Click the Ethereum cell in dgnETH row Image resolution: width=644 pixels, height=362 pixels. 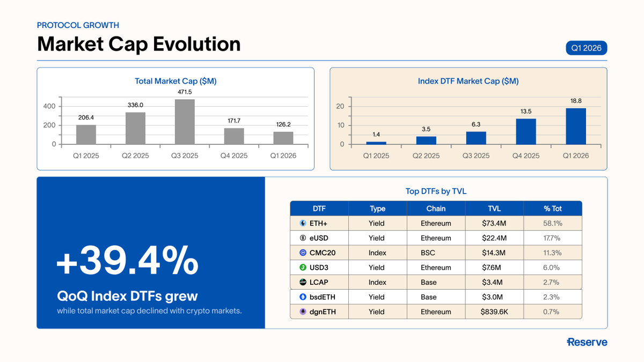(x=436, y=312)
